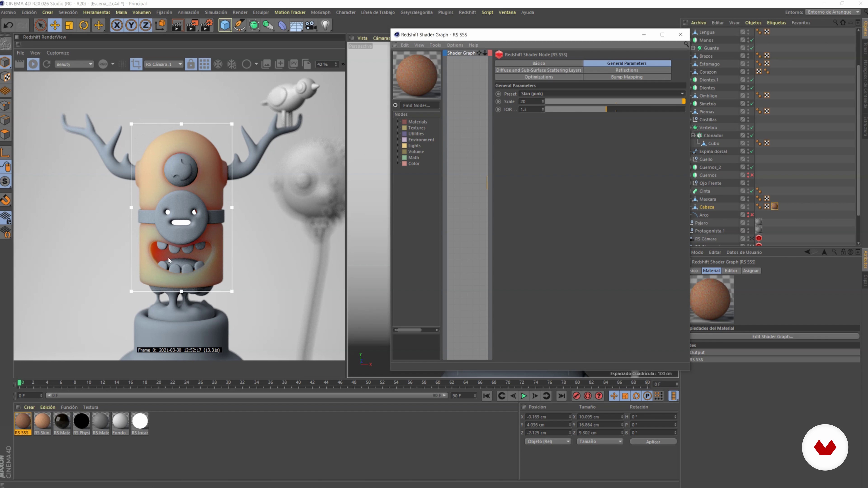This screenshot has width=868, height=488.
Task: Toggle the IOR parameter animation dot
Action: [498, 109]
